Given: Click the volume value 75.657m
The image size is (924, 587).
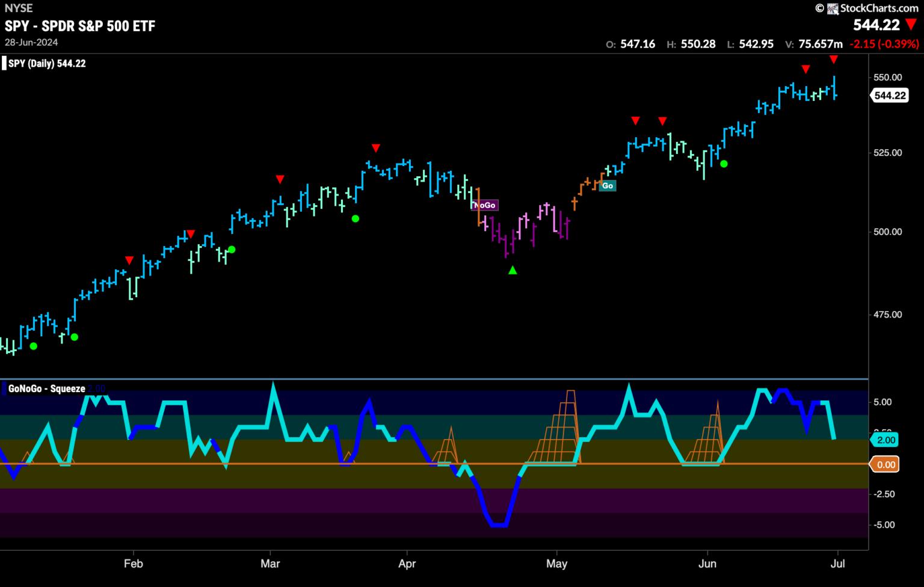Looking at the screenshot, I should coord(821,44).
